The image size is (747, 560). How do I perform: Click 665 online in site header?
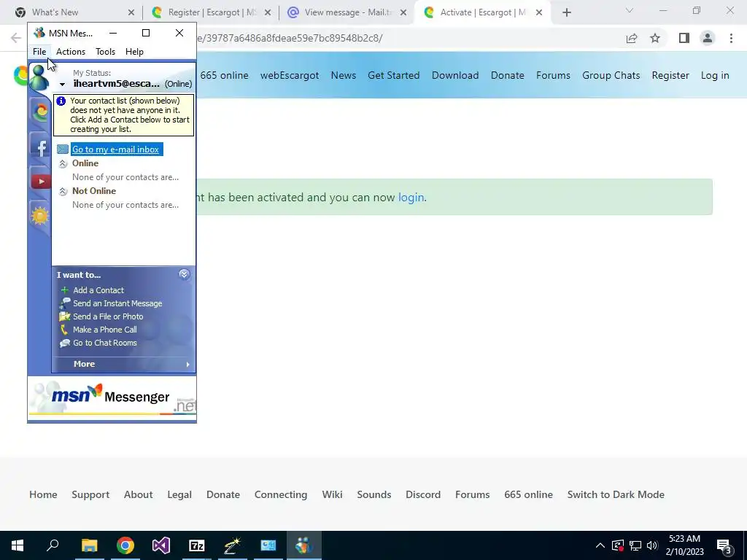[225, 75]
